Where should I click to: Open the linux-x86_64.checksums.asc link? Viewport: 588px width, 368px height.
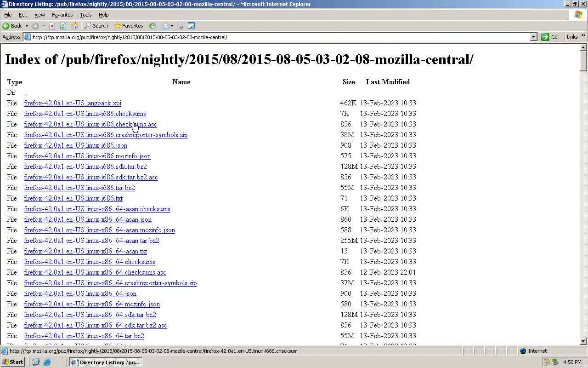(x=95, y=272)
